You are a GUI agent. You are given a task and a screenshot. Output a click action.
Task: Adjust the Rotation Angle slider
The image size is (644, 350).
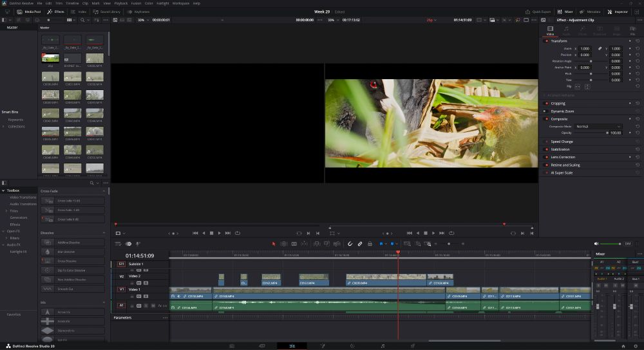pyautogui.click(x=591, y=61)
